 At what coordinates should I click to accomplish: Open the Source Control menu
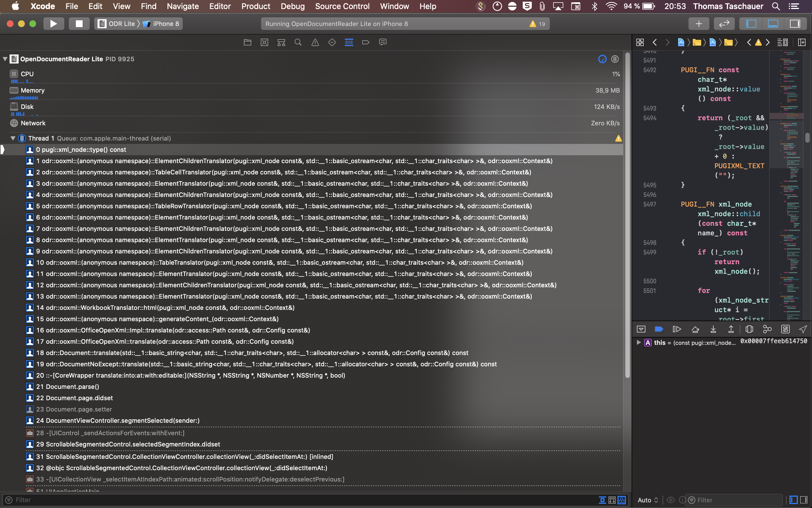coord(342,6)
